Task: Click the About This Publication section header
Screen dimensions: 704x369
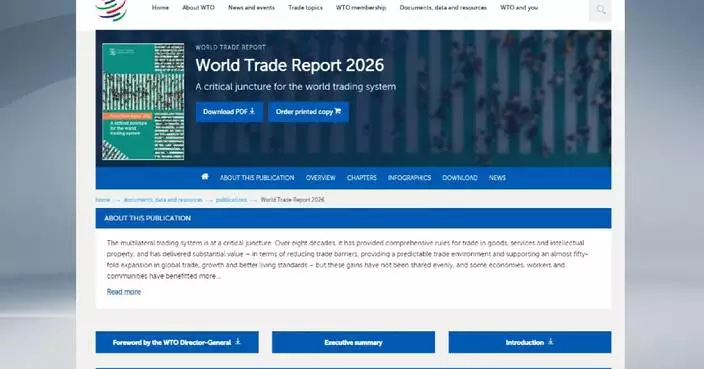Action: click(x=353, y=218)
